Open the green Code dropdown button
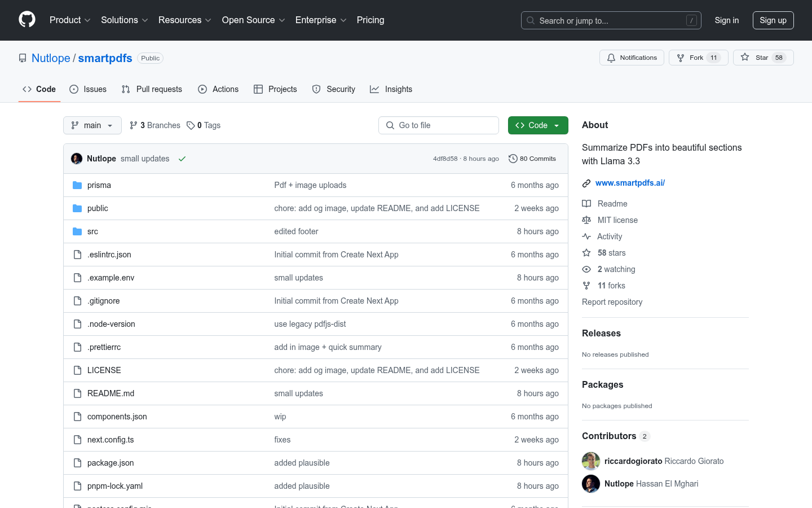Image resolution: width=812 pixels, height=508 pixels. (x=538, y=125)
